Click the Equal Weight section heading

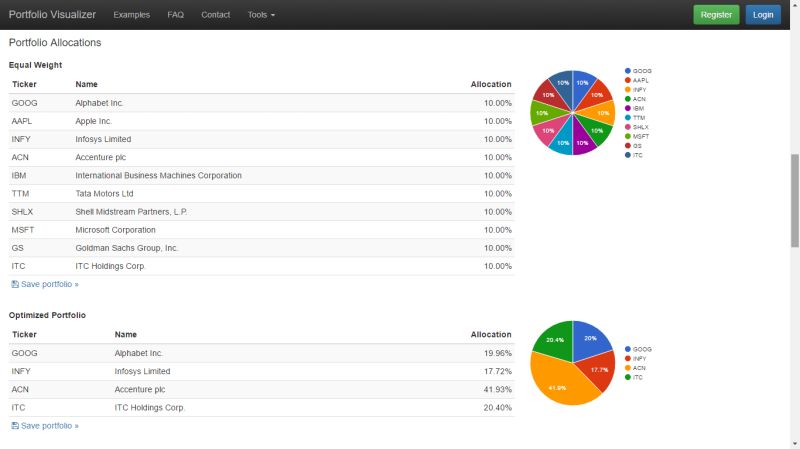tap(35, 65)
